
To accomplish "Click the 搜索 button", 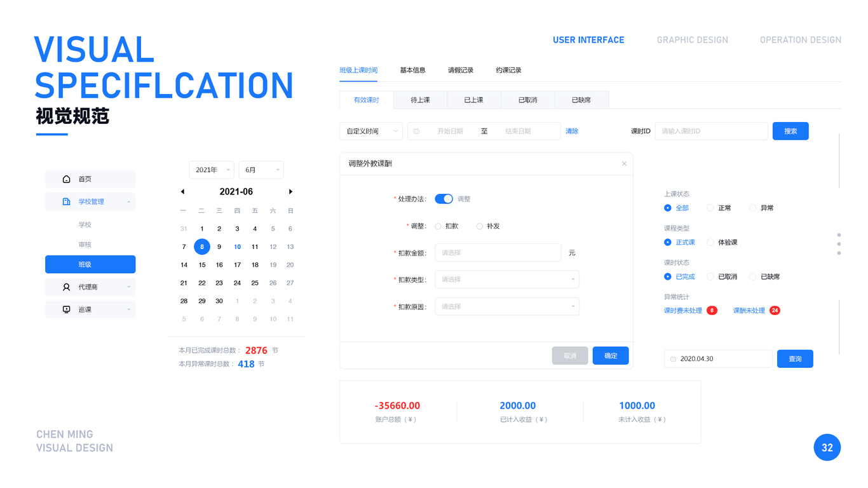I will (x=790, y=131).
